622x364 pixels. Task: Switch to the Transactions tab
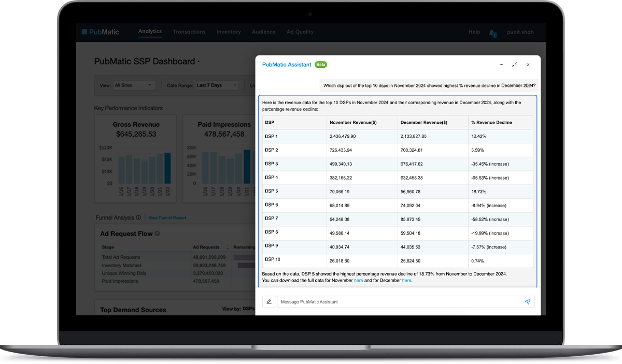pyautogui.click(x=189, y=32)
